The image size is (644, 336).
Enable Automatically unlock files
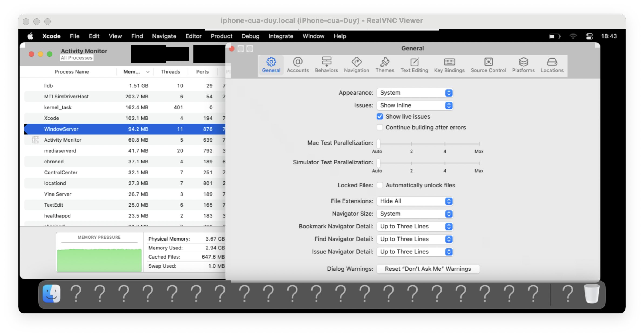379,185
